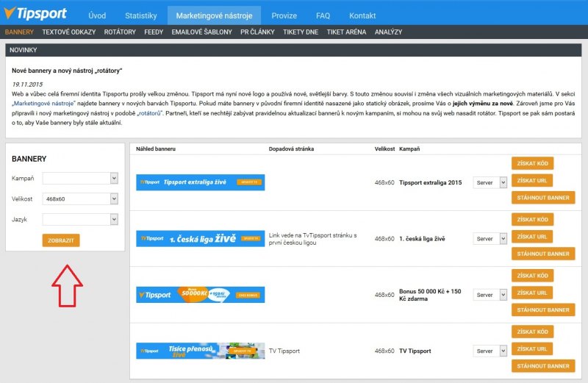The width and height of the screenshot is (588, 383).
Task: Click the ZOBRAZIT button
Action: (x=61, y=240)
